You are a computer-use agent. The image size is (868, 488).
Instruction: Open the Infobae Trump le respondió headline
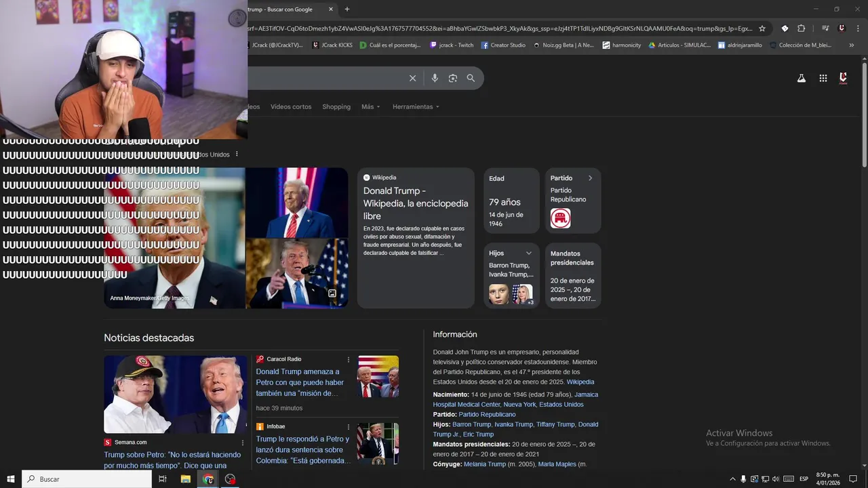pos(303,449)
